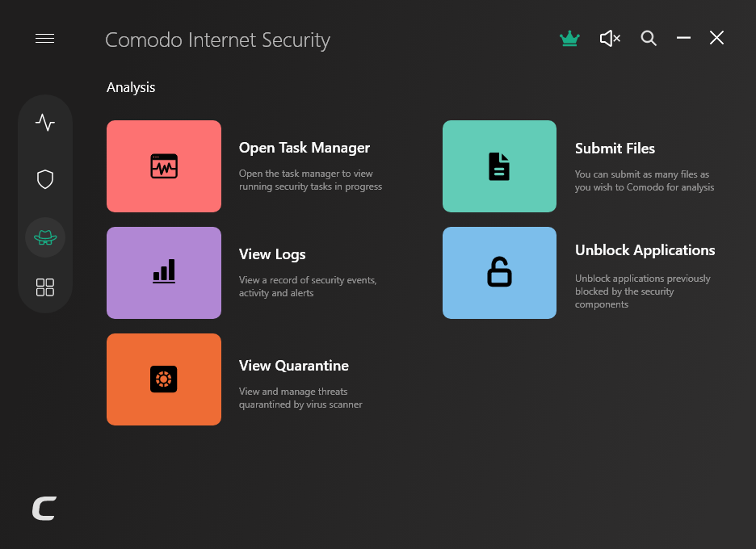The image size is (756, 549).
Task: Click the blue Unblock Applications tile
Action: click(499, 273)
